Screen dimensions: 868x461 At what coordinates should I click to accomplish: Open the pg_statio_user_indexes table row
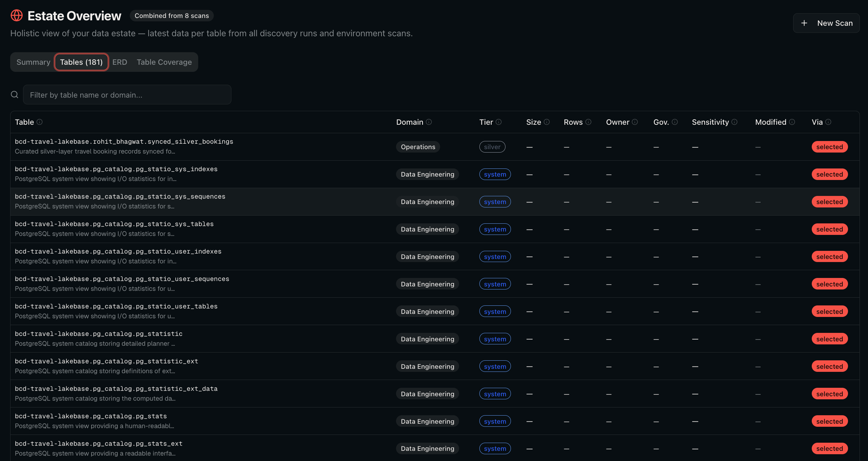(x=435, y=257)
